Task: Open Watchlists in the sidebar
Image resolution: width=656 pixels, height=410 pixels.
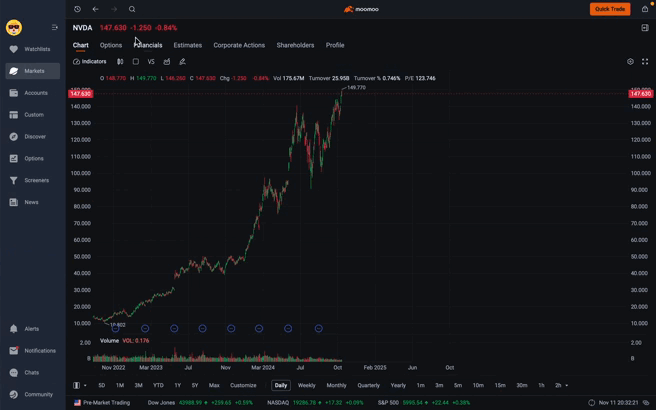Action: 33,49
